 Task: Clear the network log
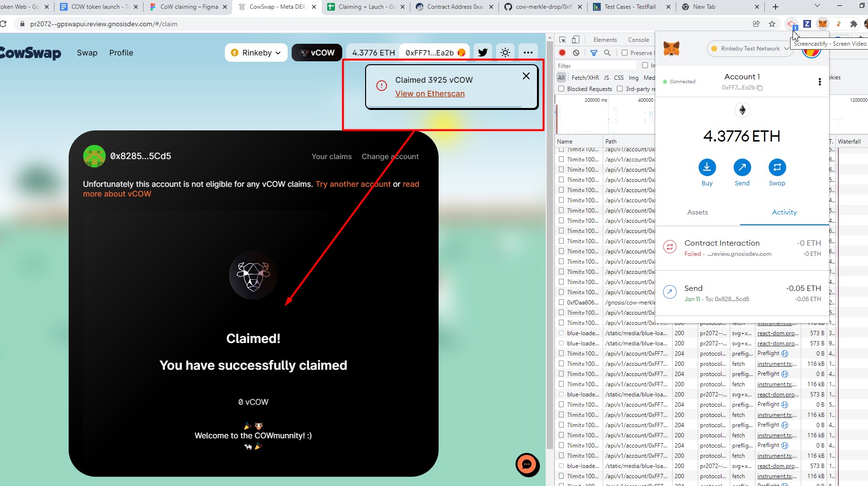tap(576, 53)
